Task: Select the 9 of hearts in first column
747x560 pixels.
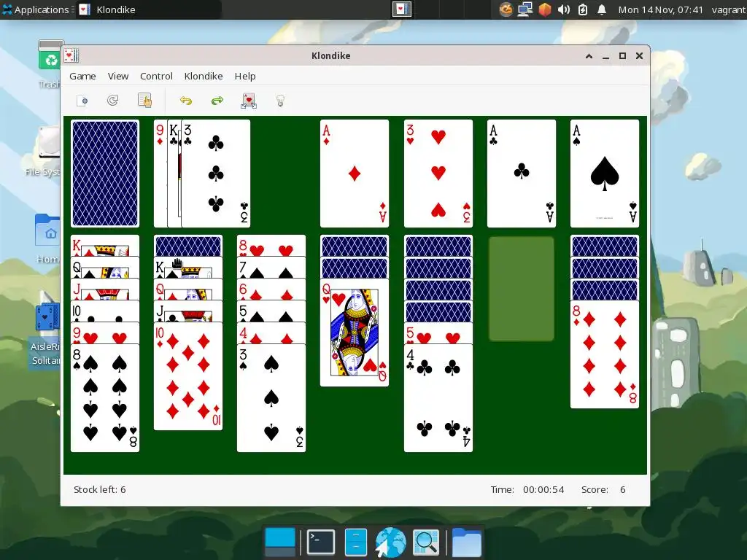Action: click(105, 333)
